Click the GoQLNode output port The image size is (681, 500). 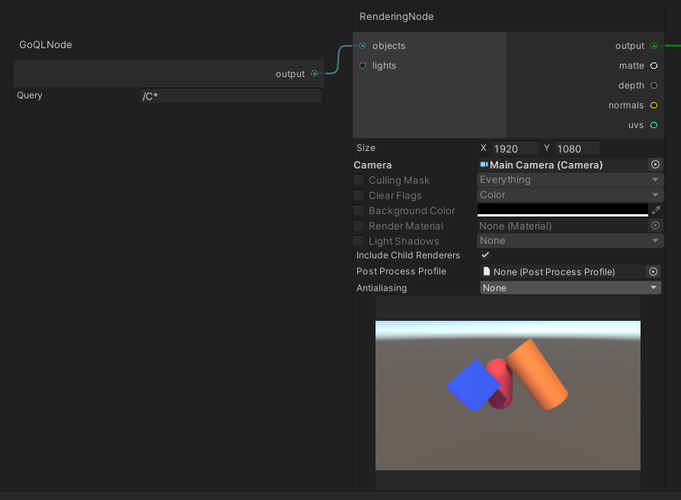(315, 73)
